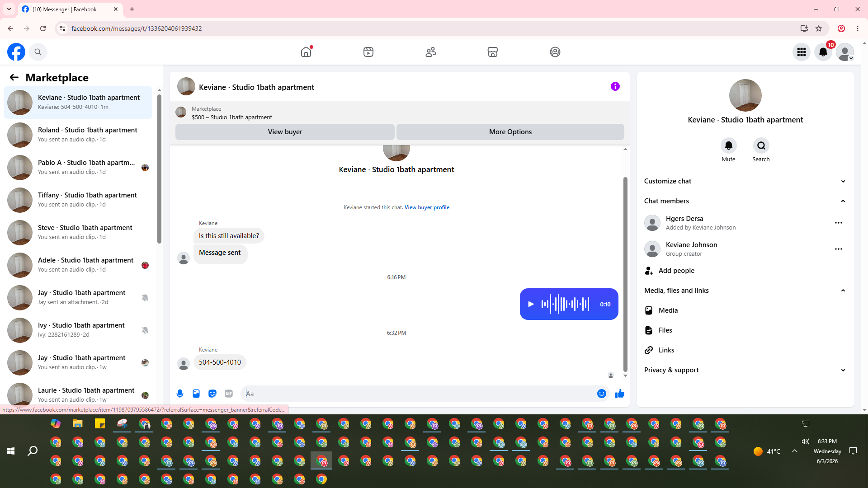Follow the View buyer profile link

click(427, 207)
